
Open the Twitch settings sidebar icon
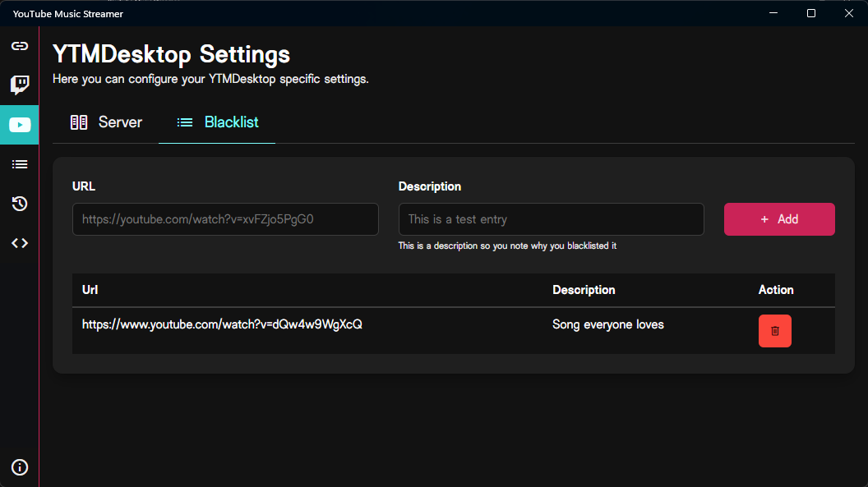pyautogui.click(x=20, y=85)
